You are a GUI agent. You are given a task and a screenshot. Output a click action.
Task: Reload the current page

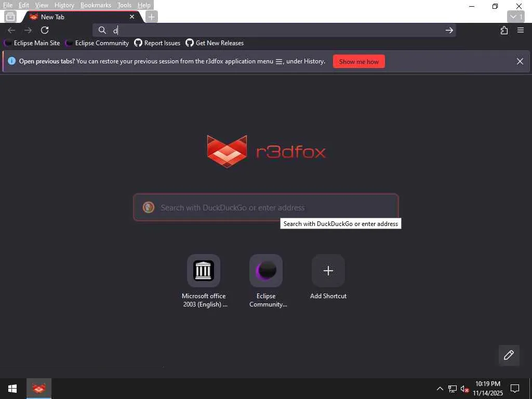45,30
